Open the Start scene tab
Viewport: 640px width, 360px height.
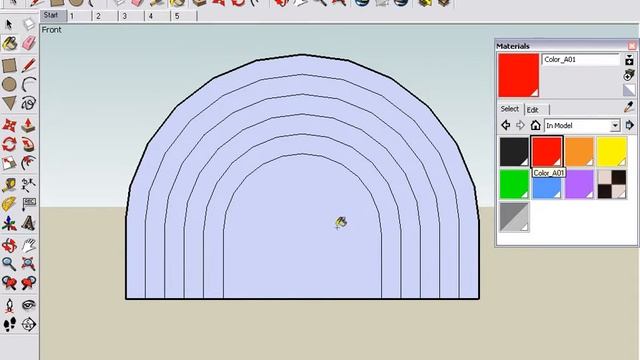[x=53, y=16]
